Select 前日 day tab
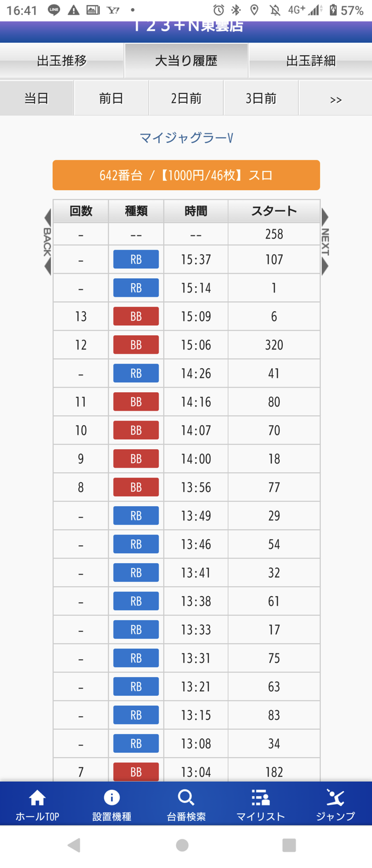 [112, 99]
